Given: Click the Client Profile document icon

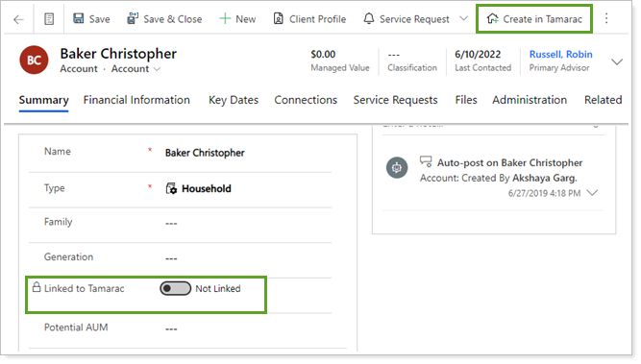Looking at the screenshot, I should 279,19.
